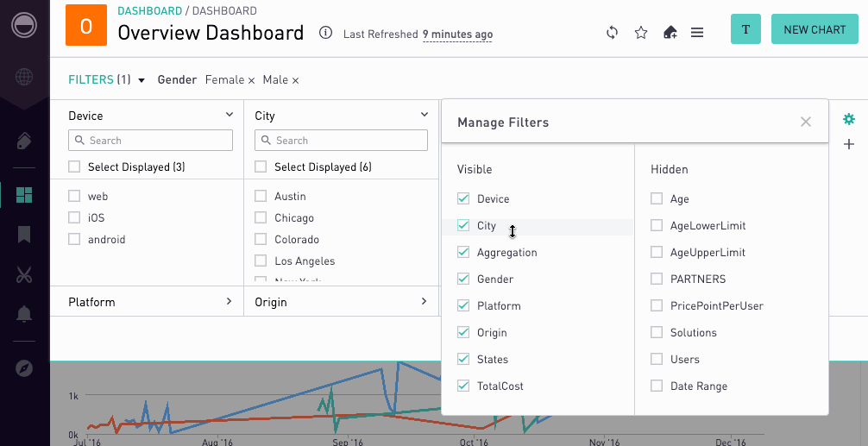Check AgeUpperLimit in Hidden filters
The image size is (868, 446).
pos(657,252)
